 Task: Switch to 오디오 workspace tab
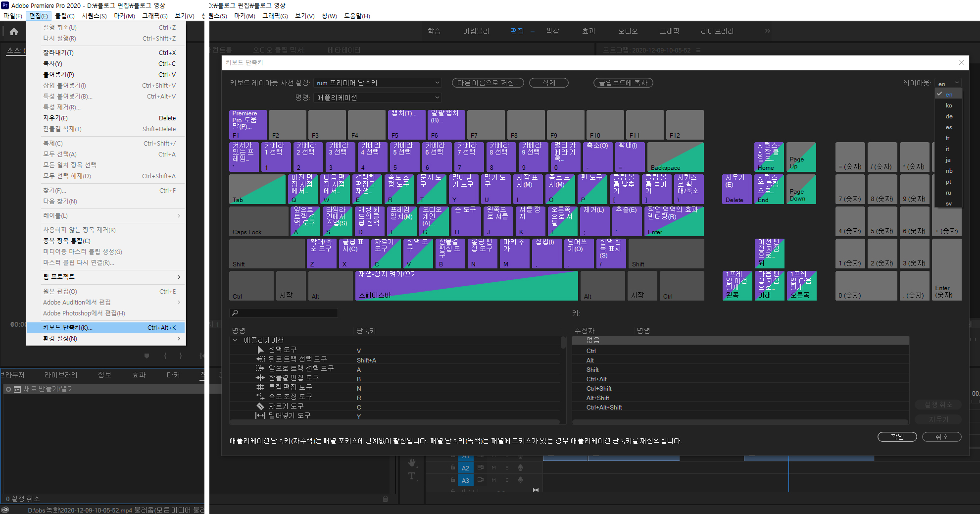click(x=628, y=31)
